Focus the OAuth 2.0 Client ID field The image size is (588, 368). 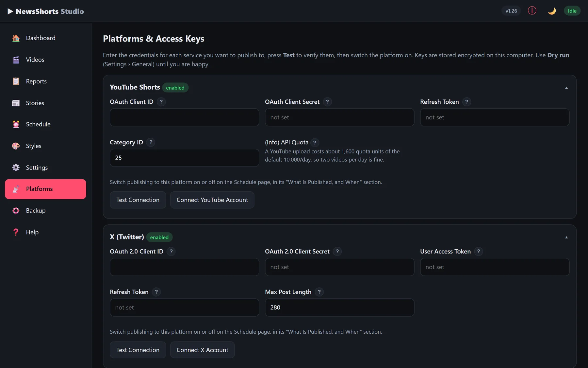[x=184, y=267]
